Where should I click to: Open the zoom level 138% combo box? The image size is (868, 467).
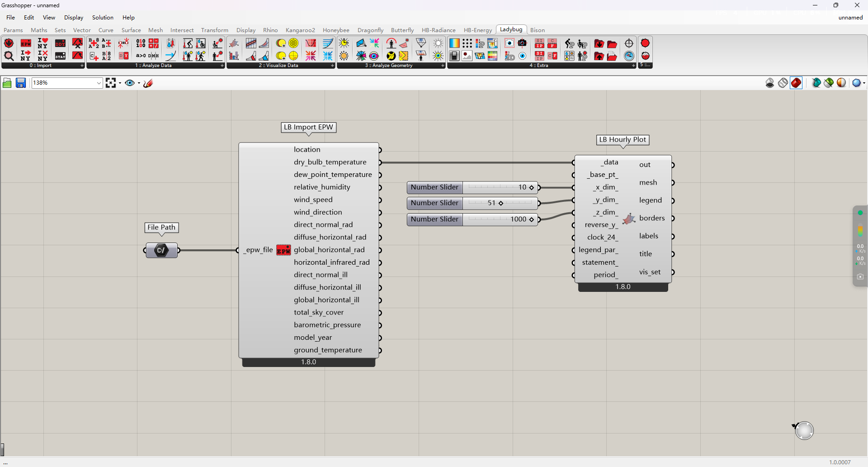(x=67, y=83)
